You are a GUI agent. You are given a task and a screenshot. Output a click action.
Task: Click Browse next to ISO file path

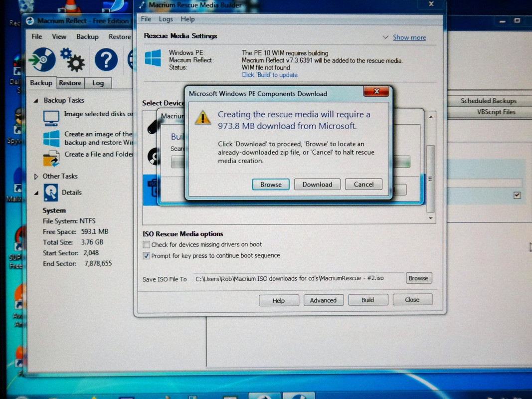(419, 278)
